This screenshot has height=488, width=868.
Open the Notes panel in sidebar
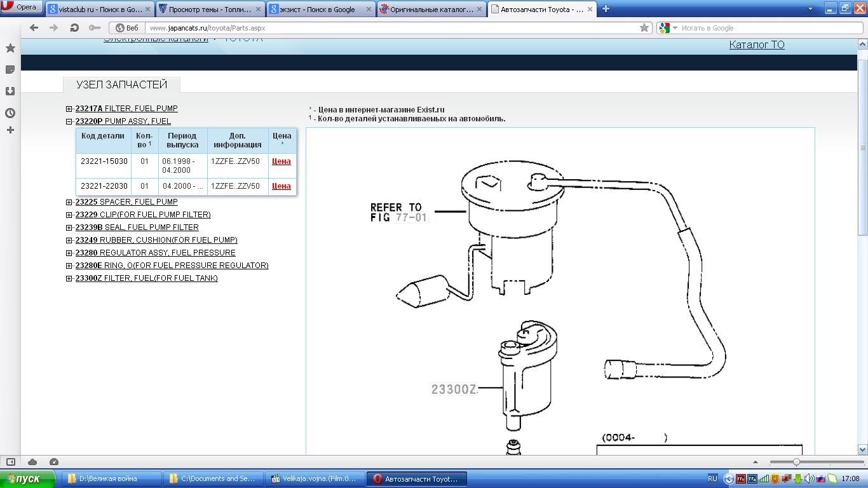[x=10, y=70]
